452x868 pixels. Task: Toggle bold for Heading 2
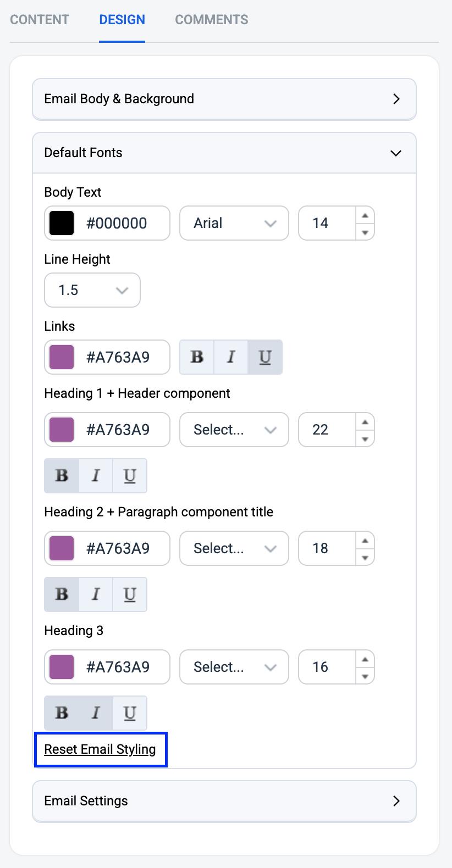(62, 594)
